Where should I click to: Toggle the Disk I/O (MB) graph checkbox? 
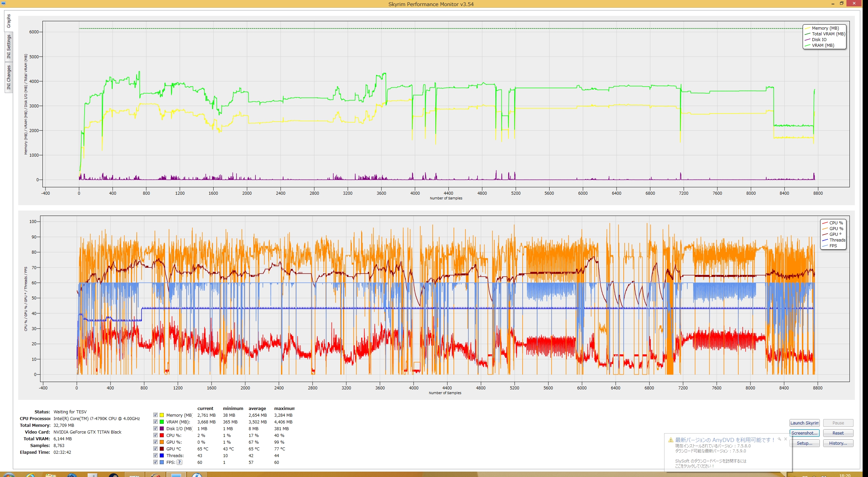[x=155, y=428]
